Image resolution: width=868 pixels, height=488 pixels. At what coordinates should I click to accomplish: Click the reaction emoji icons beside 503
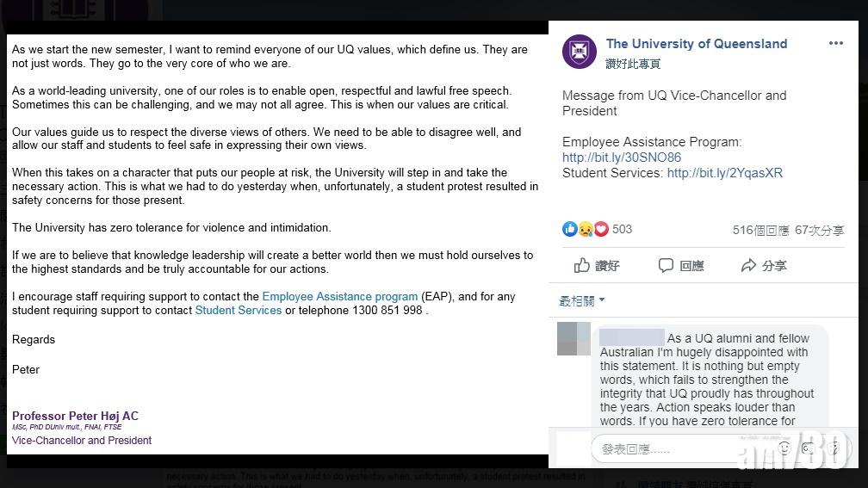585,229
